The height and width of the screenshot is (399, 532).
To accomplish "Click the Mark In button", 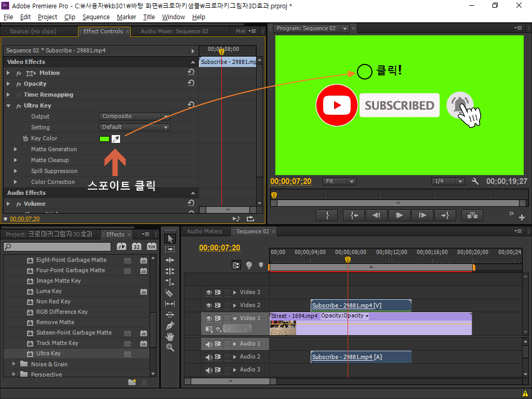I will [327, 216].
